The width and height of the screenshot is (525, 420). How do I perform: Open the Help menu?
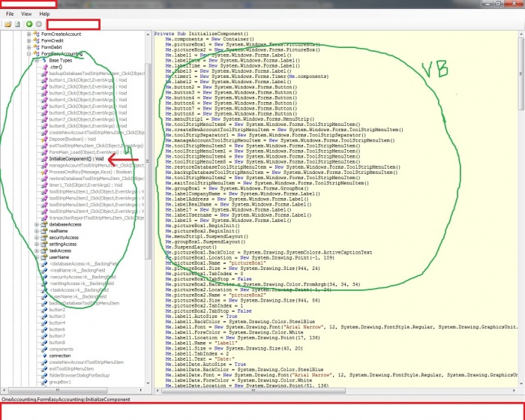click(44, 13)
